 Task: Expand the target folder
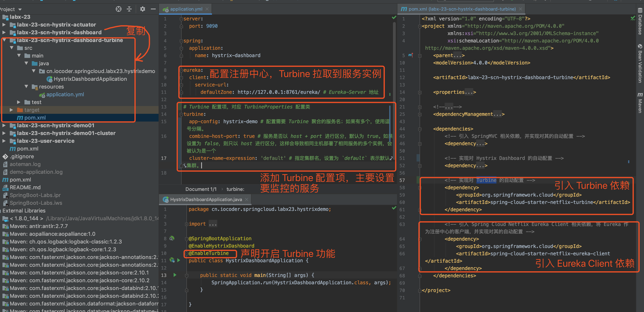11,110
